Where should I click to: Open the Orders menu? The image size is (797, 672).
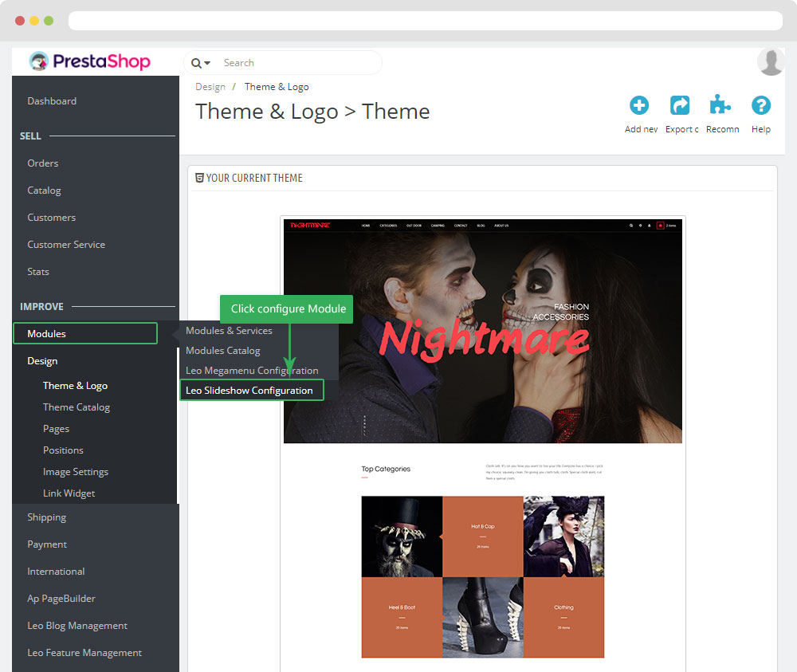click(43, 163)
